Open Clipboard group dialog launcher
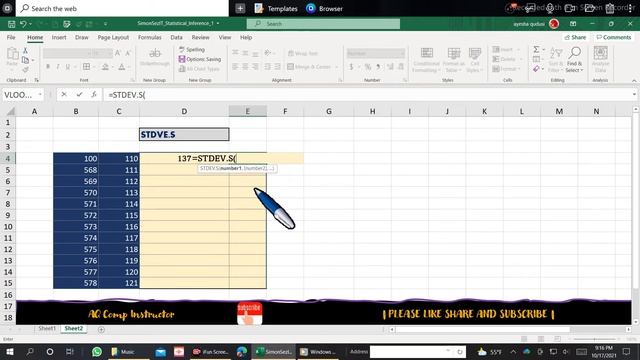640x360 pixels. pyautogui.click(x=36, y=80)
